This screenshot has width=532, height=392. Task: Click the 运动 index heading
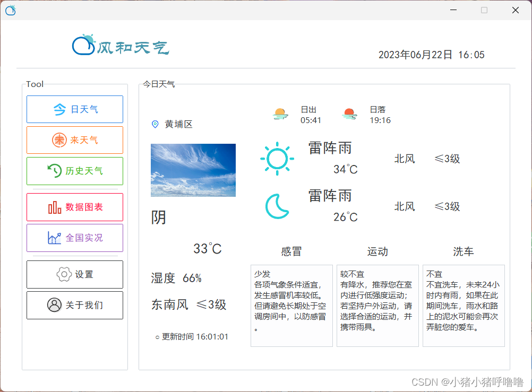[377, 251]
